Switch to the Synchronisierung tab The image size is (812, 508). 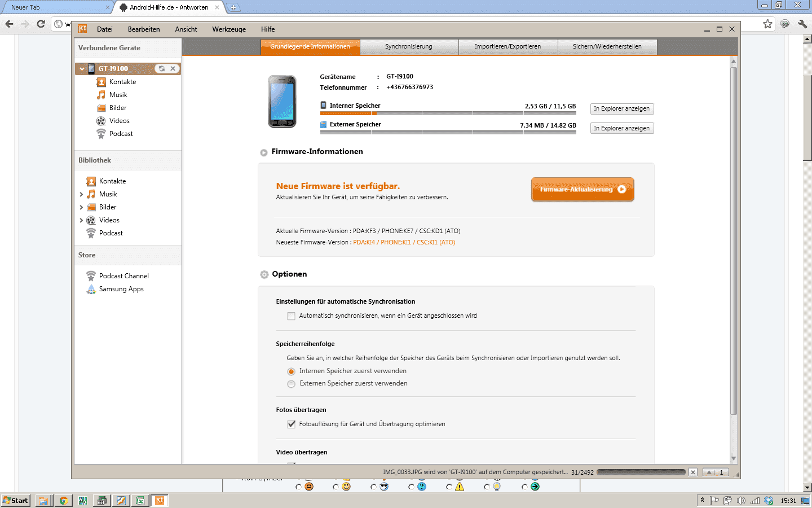point(409,47)
